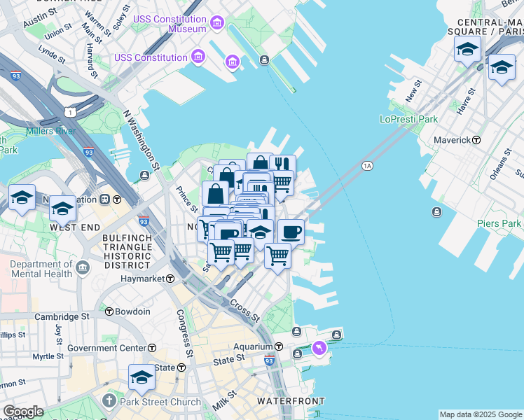Click the shopping bag marker beside the restaurant marker
Viewport: 524px width, 420px height.
[260, 162]
